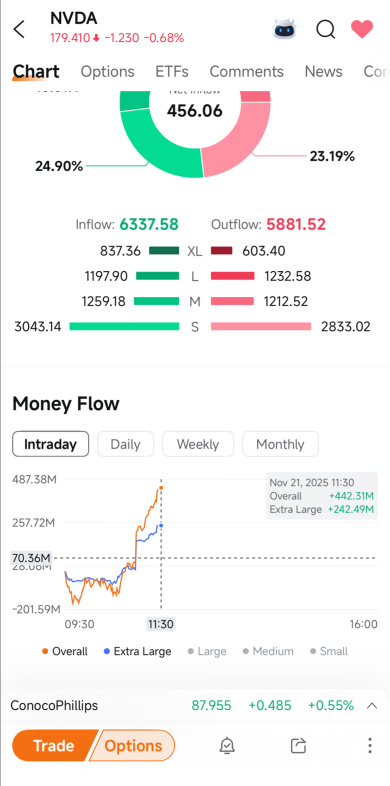The width and height of the screenshot is (390, 786).
Task: Toggle the heart favorite icon
Action: click(362, 29)
